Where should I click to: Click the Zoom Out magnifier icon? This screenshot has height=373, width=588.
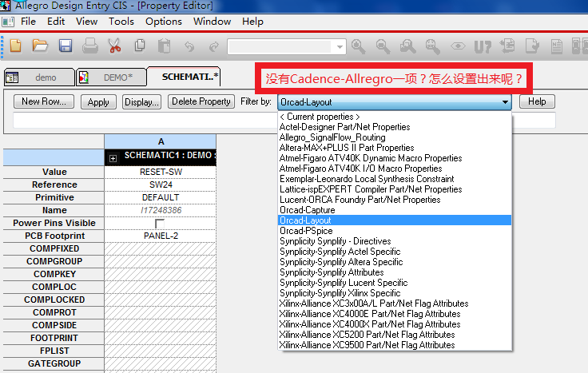pos(383,46)
